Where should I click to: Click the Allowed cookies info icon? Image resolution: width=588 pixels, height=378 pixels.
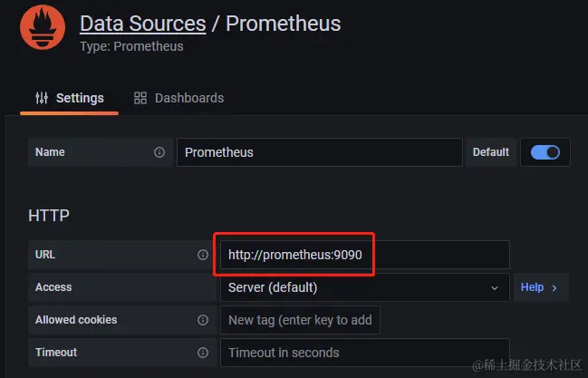203,320
